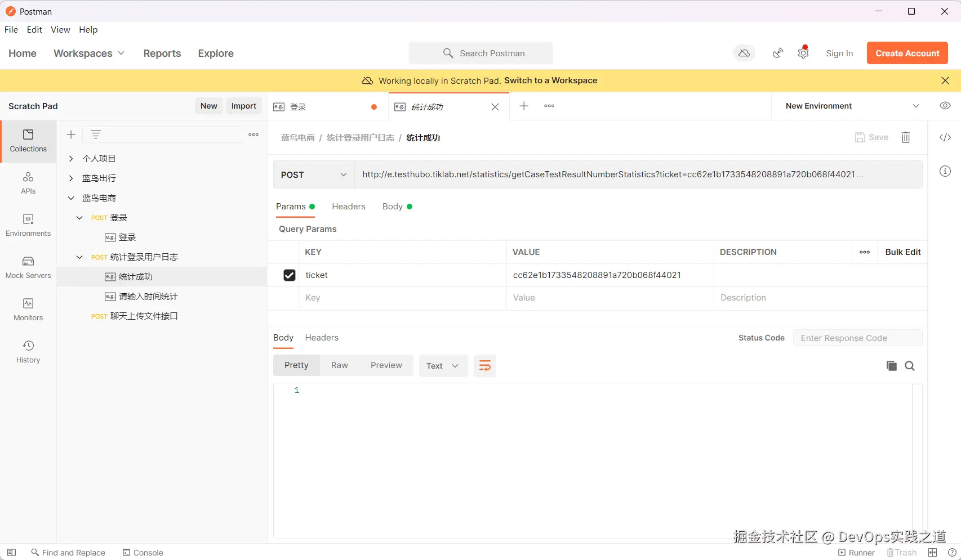This screenshot has width=961, height=560.
Task: Switch to the Preview response view
Action: (x=386, y=365)
